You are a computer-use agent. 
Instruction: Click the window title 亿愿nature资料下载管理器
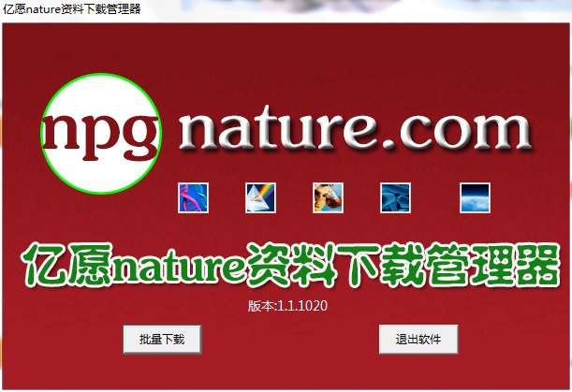coord(72,8)
